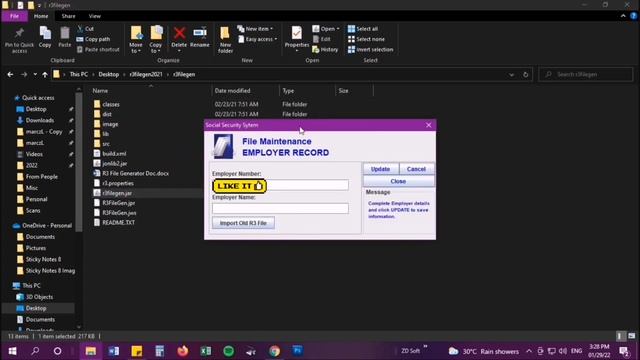Click Paste shortcut command
Viewport: 640px width, 360px height.
(98, 49)
